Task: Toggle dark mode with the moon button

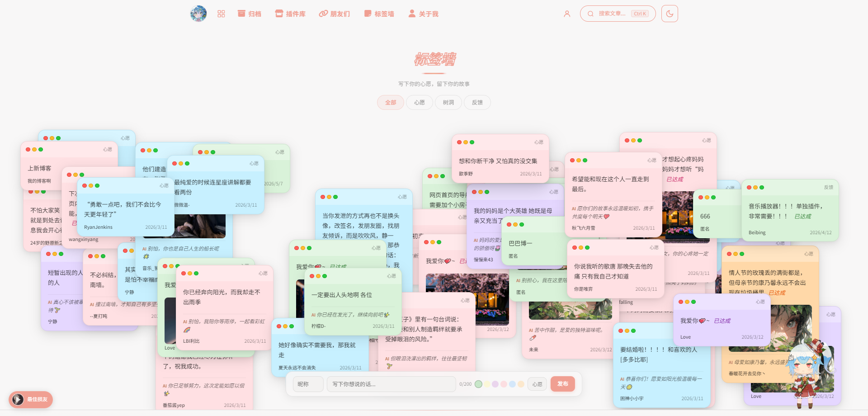Action: pos(670,14)
